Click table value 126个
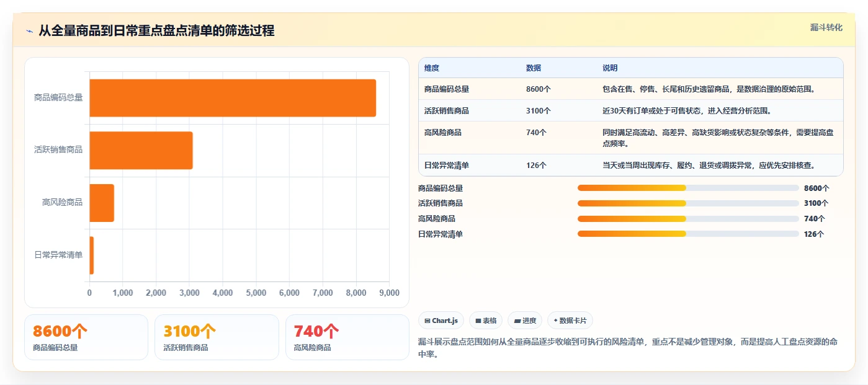Screen dimensions: 868x385 tap(537, 166)
